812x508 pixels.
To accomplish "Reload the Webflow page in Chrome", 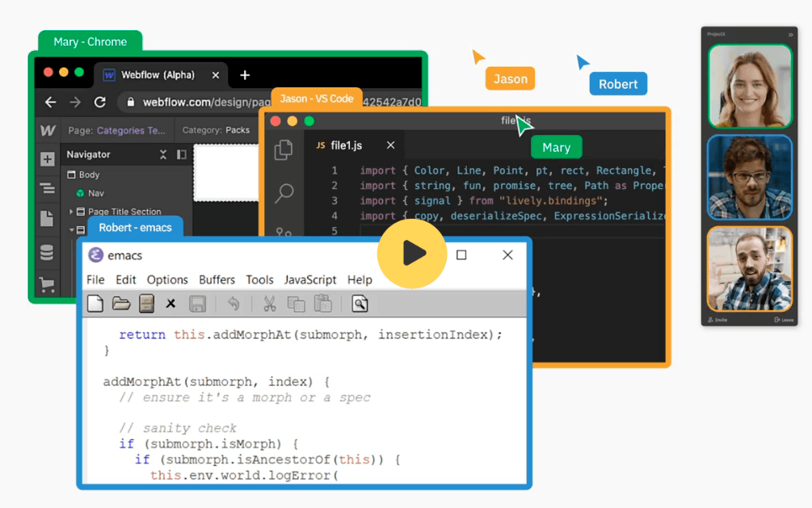I will [100, 102].
